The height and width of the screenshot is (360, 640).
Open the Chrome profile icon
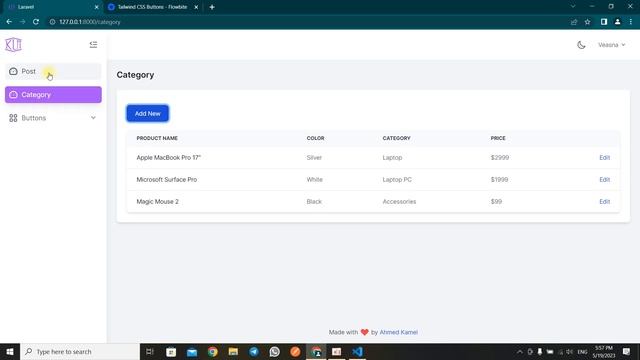[618, 22]
